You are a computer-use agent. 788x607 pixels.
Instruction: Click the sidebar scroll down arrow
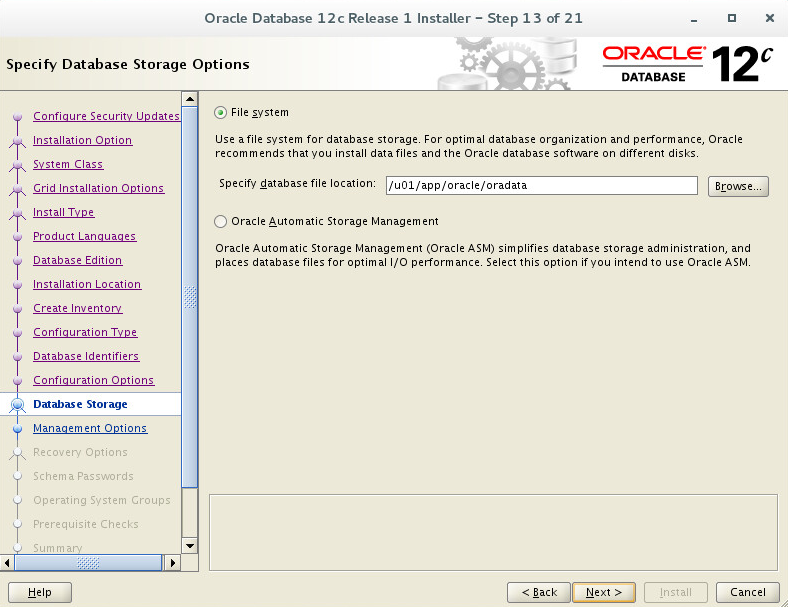tap(189, 546)
